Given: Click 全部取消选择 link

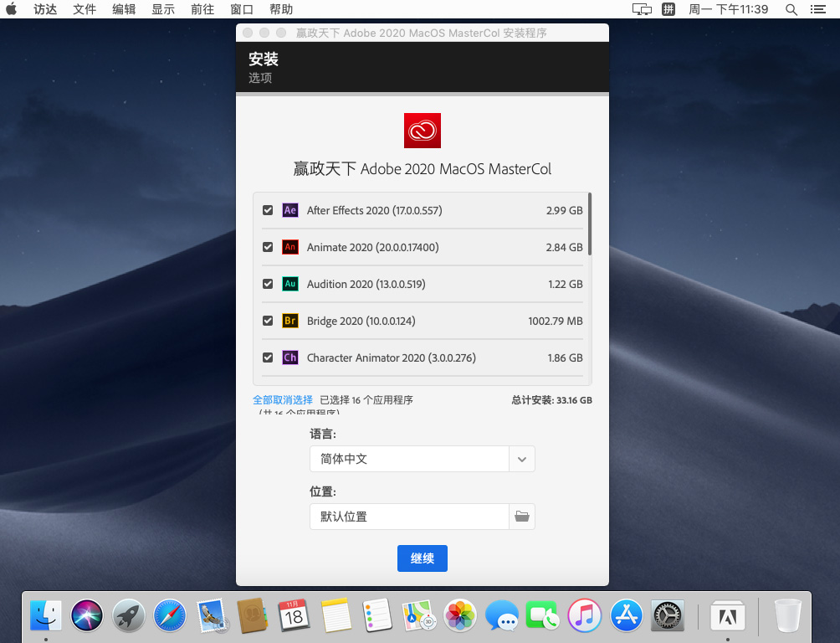Looking at the screenshot, I should (283, 400).
